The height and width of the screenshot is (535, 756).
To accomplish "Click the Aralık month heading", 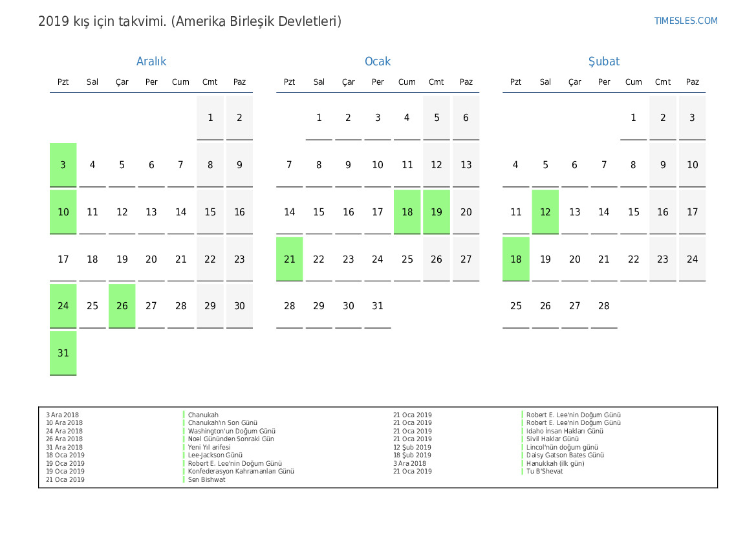I will 151,61.
